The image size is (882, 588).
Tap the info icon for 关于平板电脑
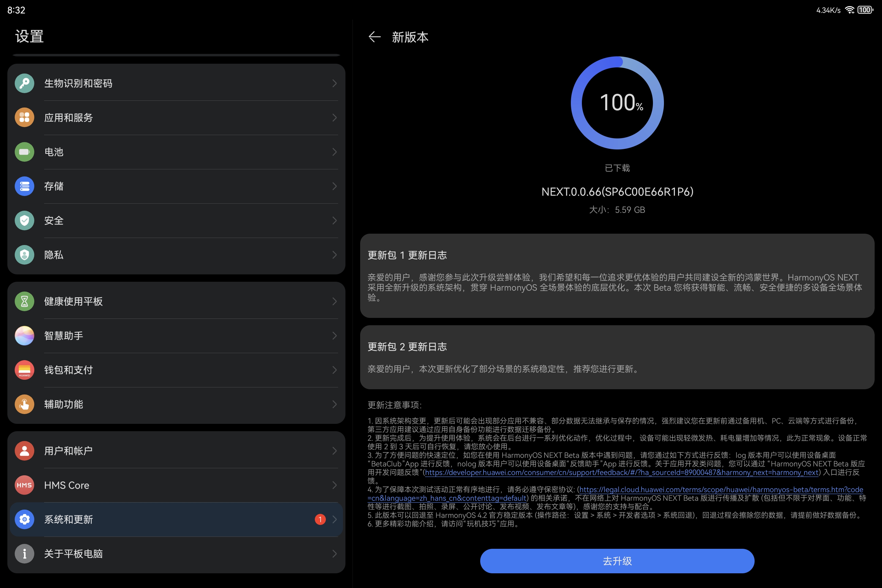point(24,553)
